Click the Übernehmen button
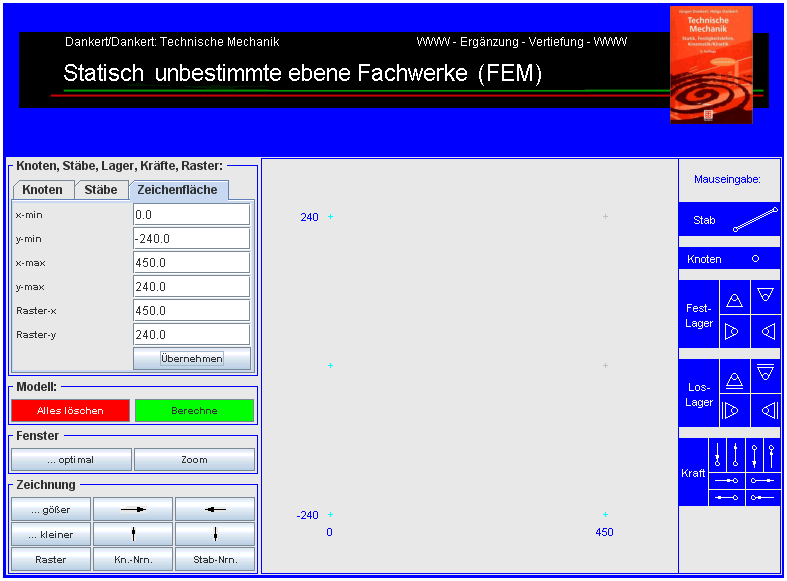Viewport: 787px width, 581px height. tap(191, 358)
